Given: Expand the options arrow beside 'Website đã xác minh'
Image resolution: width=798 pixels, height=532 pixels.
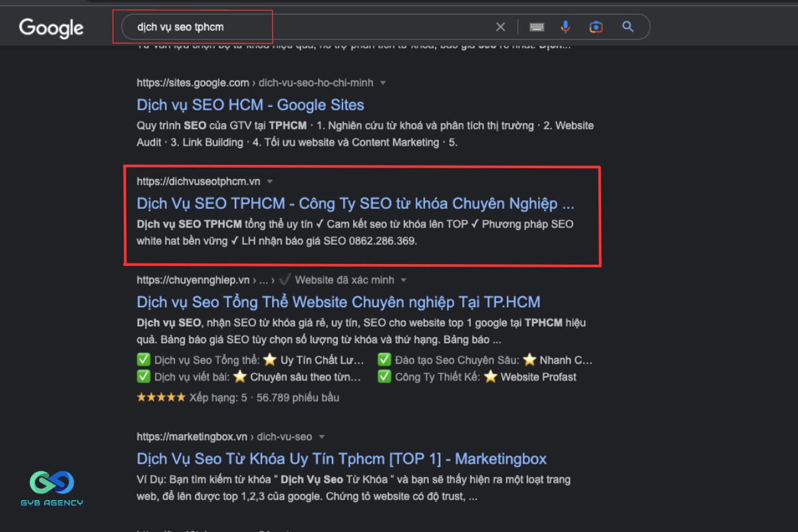Looking at the screenshot, I should click(x=404, y=280).
